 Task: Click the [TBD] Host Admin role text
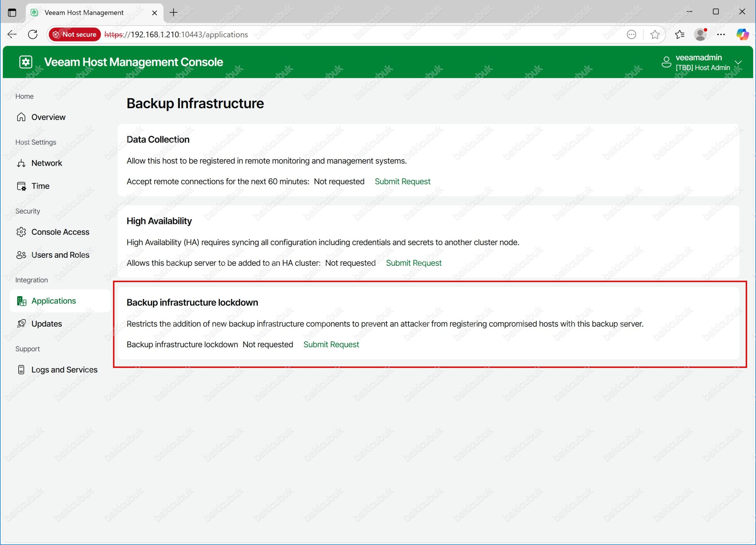click(703, 68)
